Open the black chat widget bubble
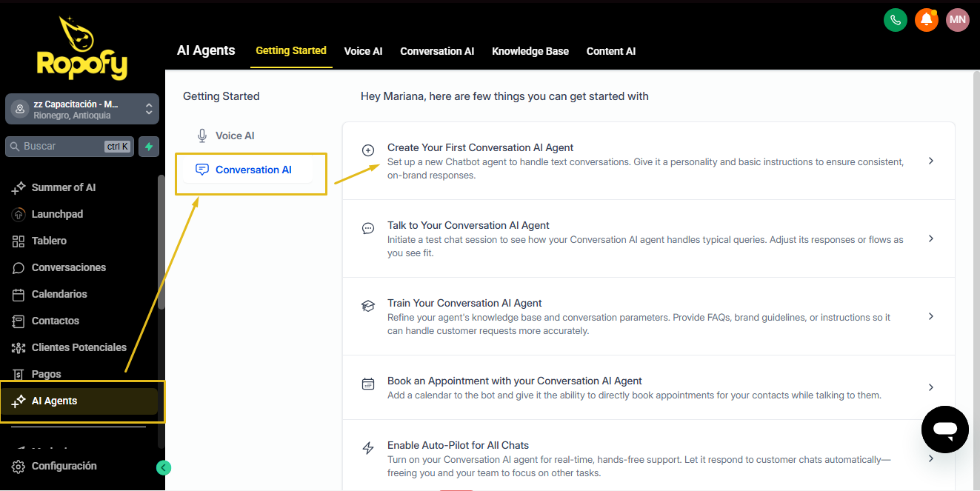Image resolution: width=980 pixels, height=491 pixels. coord(945,430)
